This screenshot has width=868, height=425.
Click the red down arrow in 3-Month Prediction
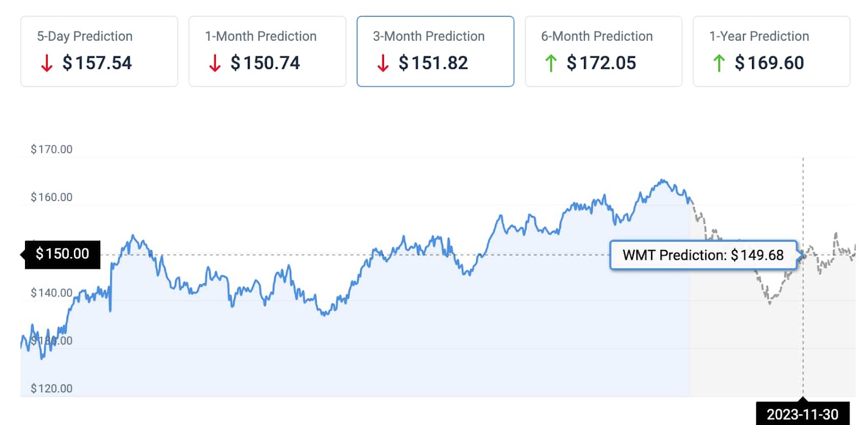coord(383,63)
